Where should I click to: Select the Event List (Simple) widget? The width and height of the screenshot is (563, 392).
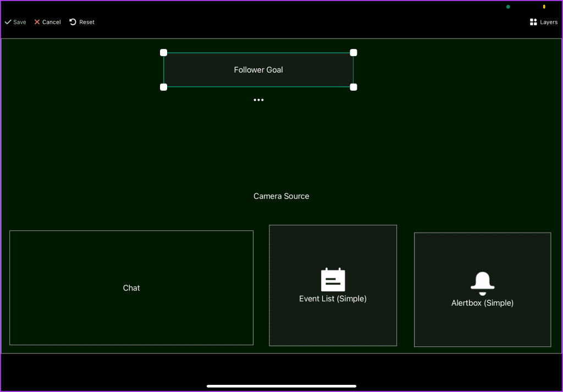[333, 285]
